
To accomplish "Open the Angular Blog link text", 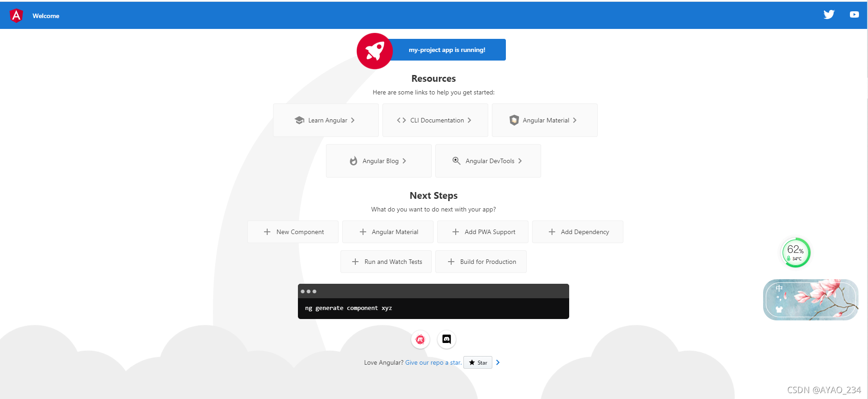I will click(x=381, y=161).
